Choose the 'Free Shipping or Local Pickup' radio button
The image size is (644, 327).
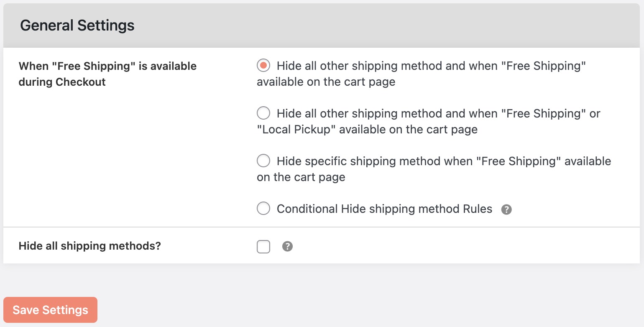263,113
